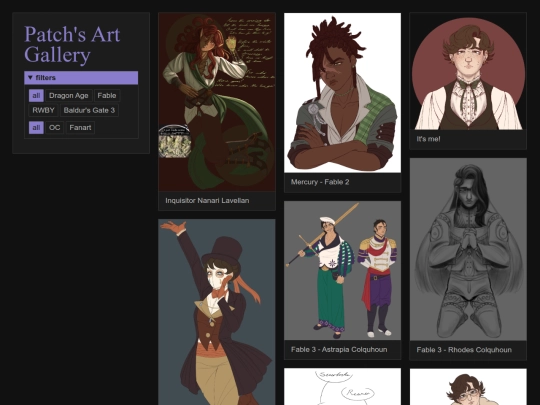Filter gallery by Fable
The image size is (540, 405).
pyautogui.click(x=107, y=96)
